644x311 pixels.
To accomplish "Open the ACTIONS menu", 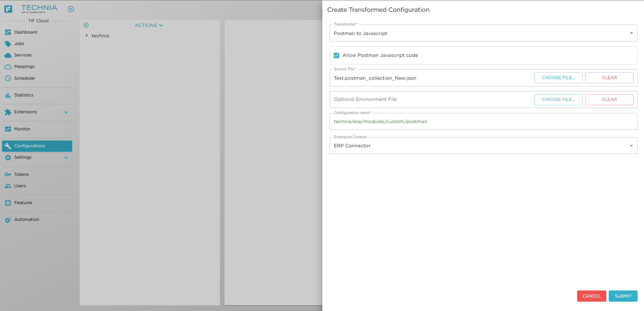I will (x=149, y=25).
